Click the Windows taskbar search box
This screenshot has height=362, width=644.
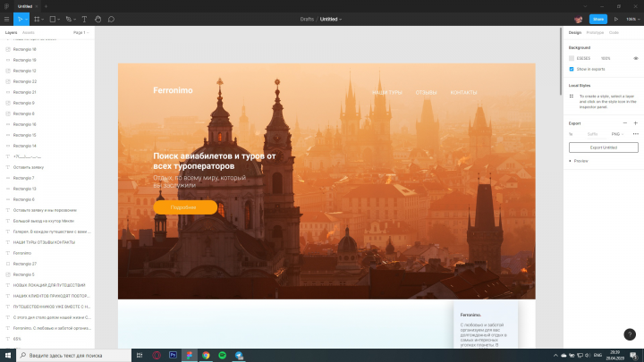point(74,356)
